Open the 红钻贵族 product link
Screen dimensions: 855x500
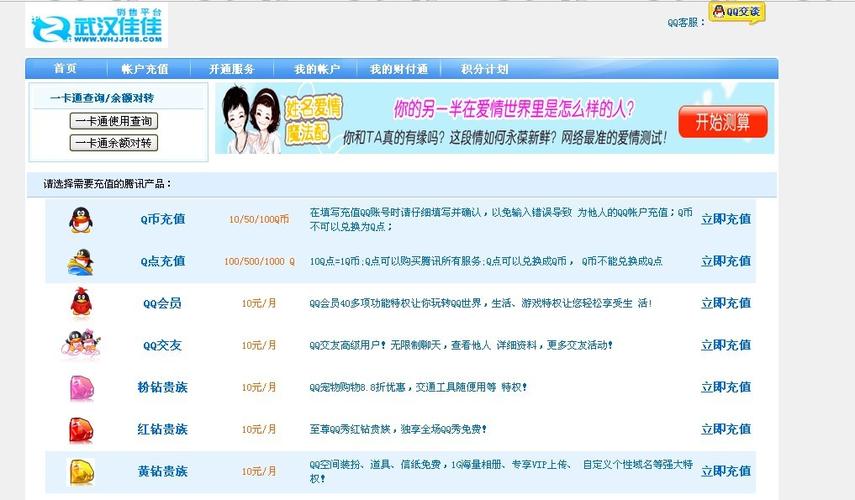162,429
